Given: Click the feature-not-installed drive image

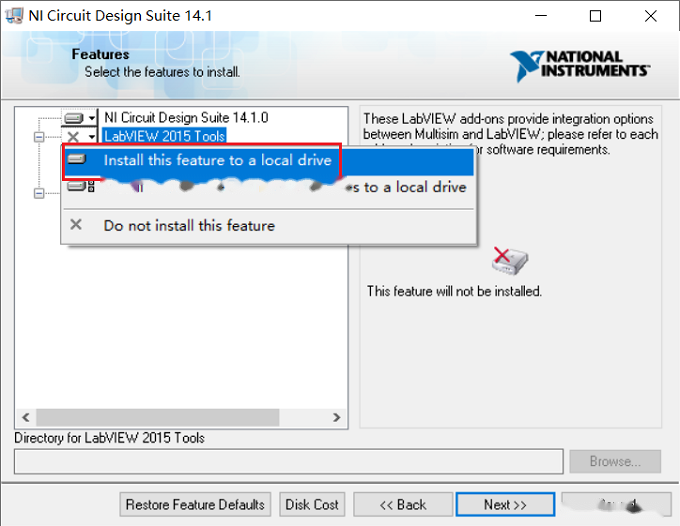Looking at the screenshot, I should click(510, 261).
